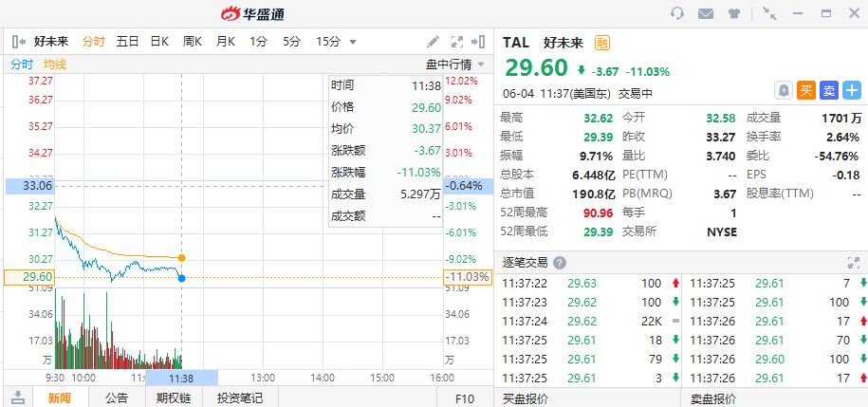Image resolution: width=868 pixels, height=407 pixels.
Task: Collapse the right quote panel
Action: point(478,42)
